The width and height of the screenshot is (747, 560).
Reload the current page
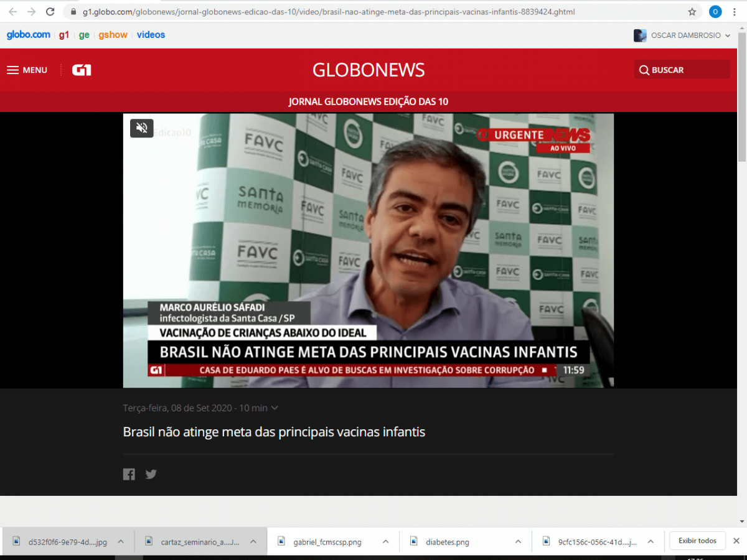click(50, 12)
